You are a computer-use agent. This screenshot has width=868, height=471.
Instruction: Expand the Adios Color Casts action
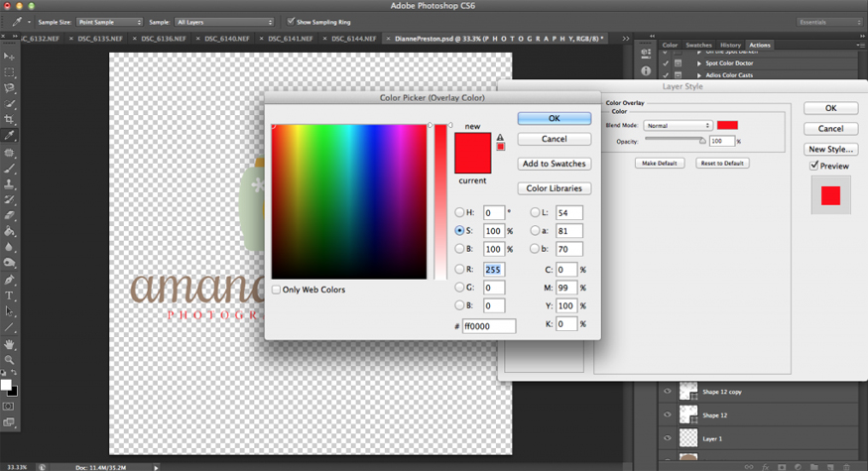coord(698,75)
